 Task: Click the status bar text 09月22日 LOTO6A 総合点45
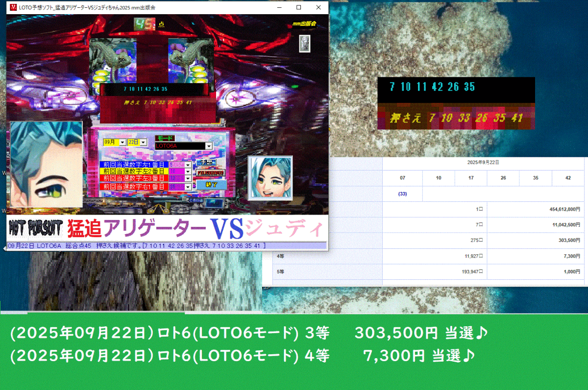click(x=136, y=245)
